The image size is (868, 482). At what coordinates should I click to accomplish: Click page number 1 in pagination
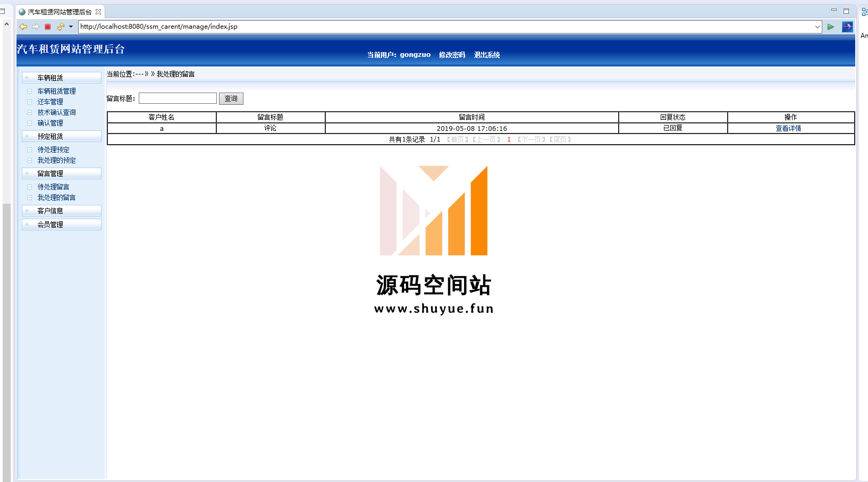point(509,139)
